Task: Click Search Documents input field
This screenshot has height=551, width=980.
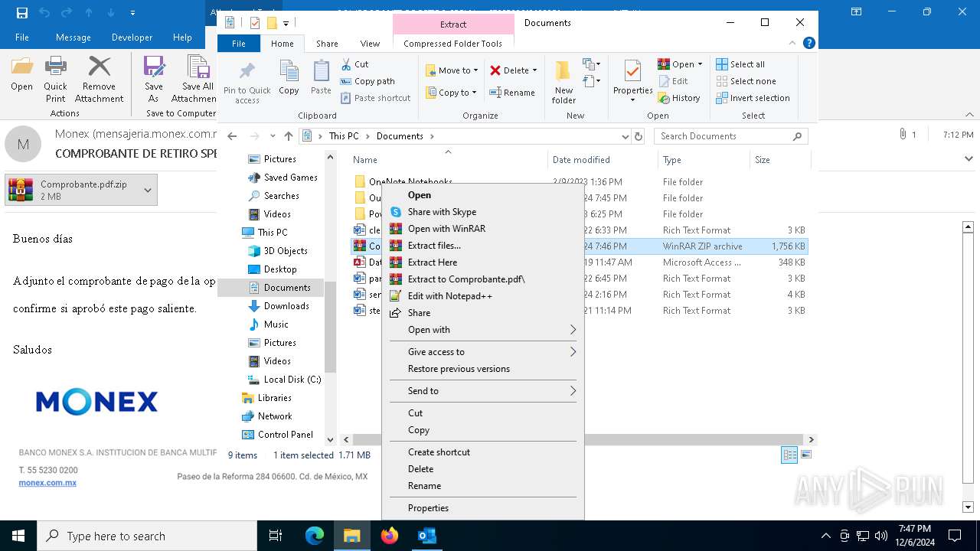Action: [x=731, y=136]
